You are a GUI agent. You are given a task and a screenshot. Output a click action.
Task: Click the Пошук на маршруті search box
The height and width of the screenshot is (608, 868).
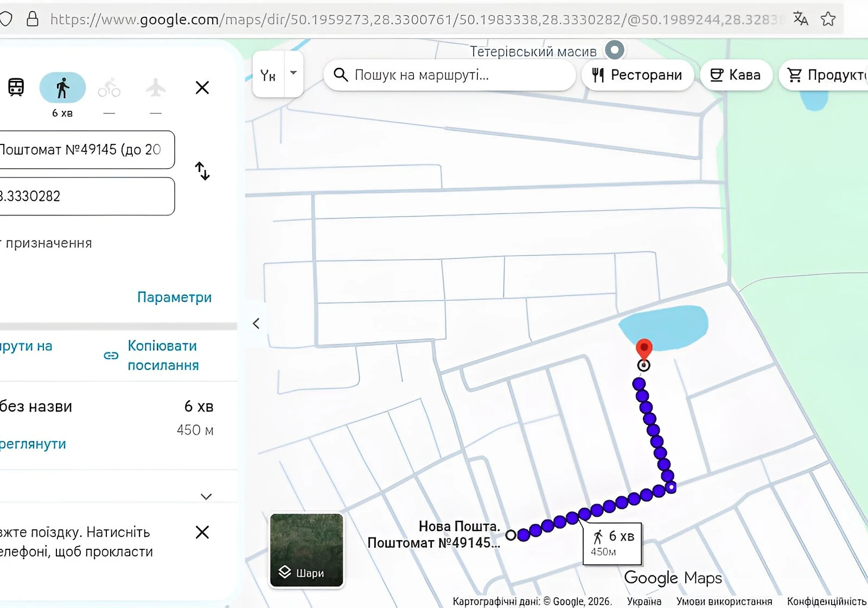(450, 75)
